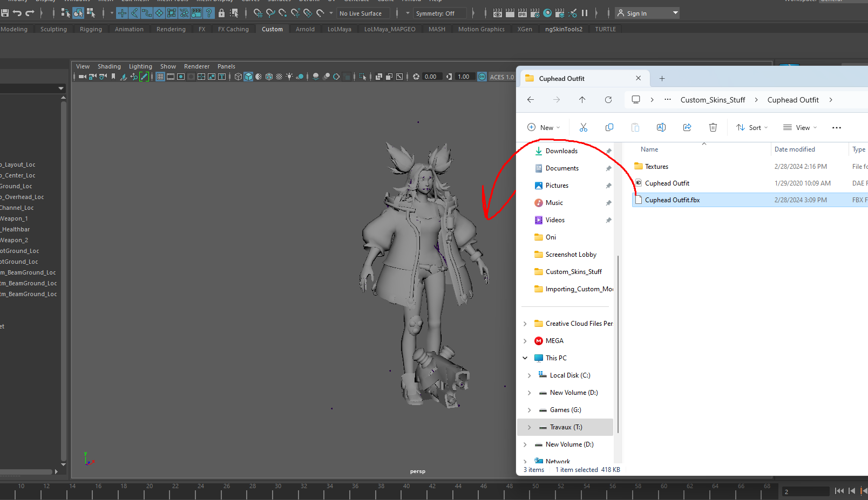The height and width of the screenshot is (500, 868).
Task: Click the Exposure reset icon beside 0.00
Action: point(416,77)
